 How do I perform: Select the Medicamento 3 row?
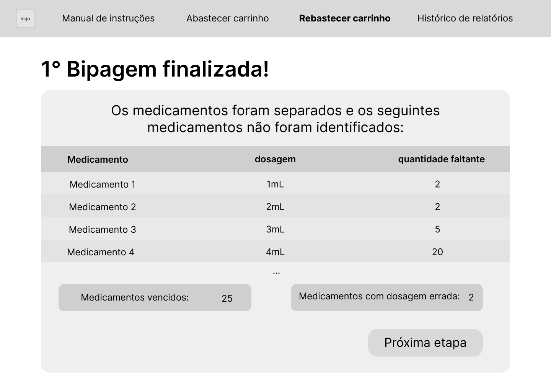click(x=275, y=229)
